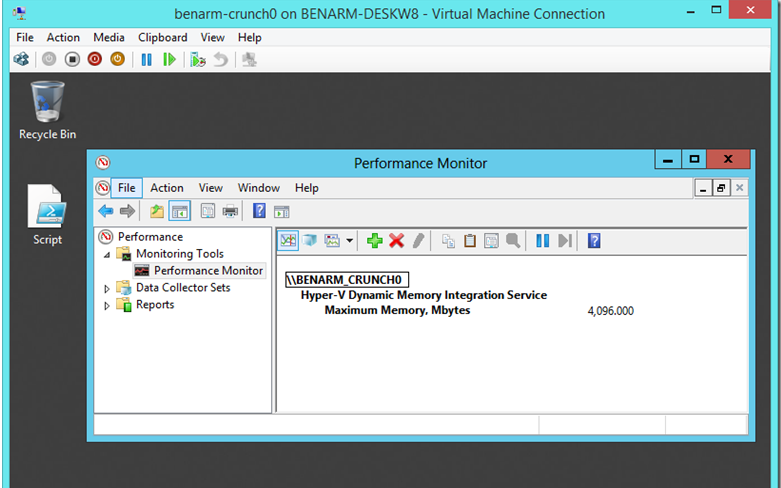The image size is (781, 488).
Task: Toggle Show/Hide Console Tree button
Action: 180,211
